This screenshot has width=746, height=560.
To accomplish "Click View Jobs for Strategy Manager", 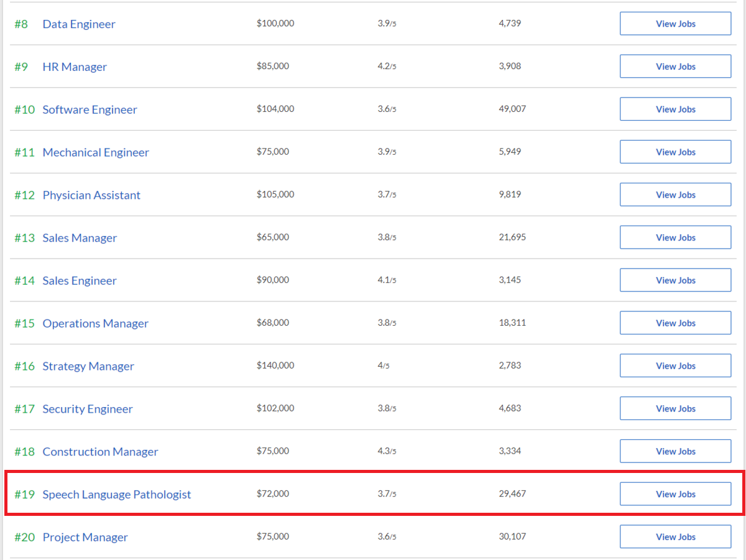I will (x=675, y=366).
